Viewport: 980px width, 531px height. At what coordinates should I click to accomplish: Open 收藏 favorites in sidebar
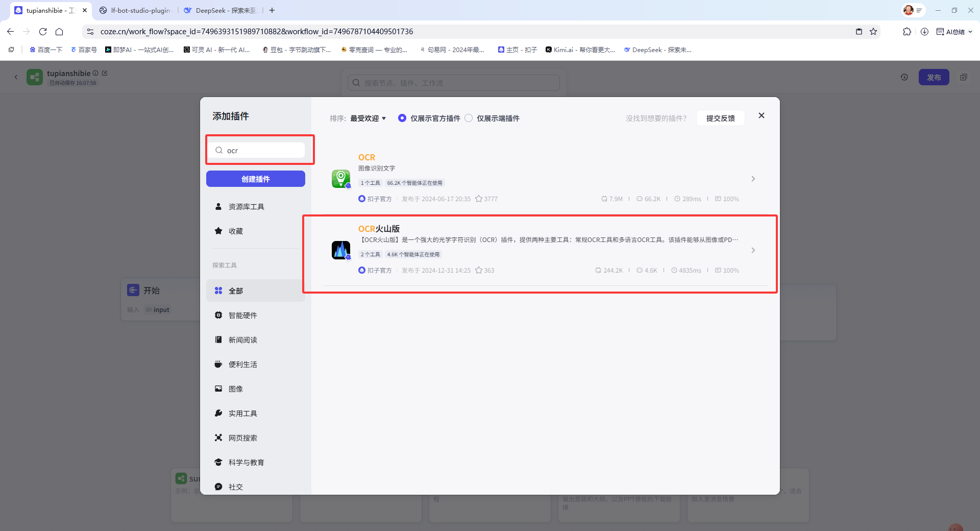pyautogui.click(x=255, y=231)
